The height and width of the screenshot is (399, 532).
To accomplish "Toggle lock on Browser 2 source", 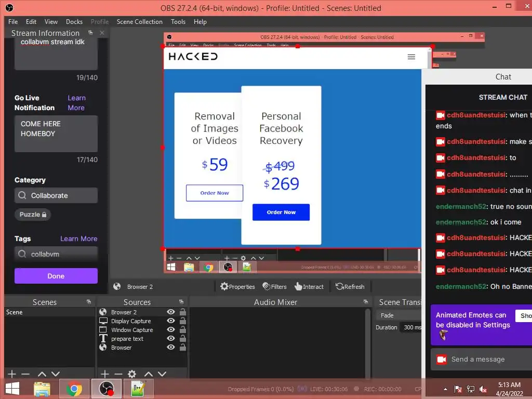I will click(x=182, y=312).
